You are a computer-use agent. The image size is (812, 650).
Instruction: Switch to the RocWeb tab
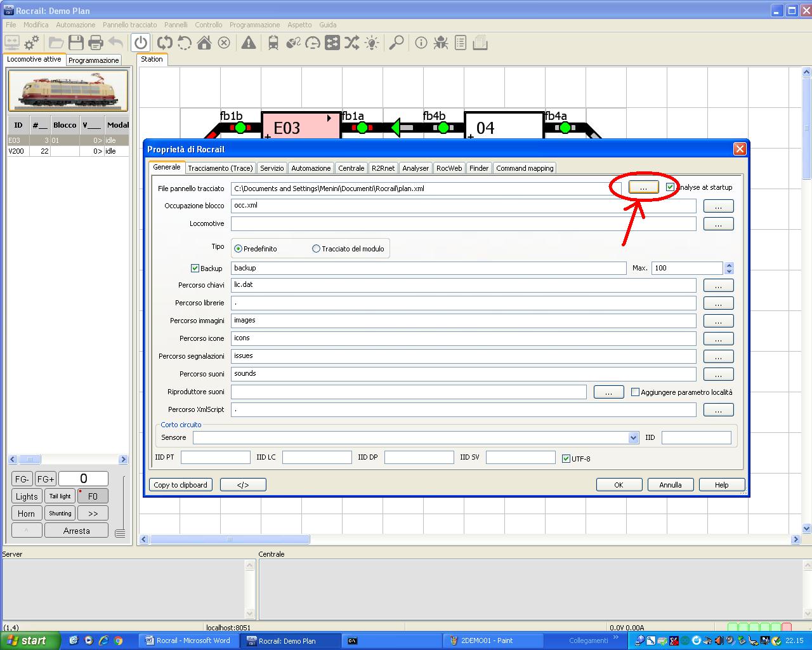tap(449, 168)
